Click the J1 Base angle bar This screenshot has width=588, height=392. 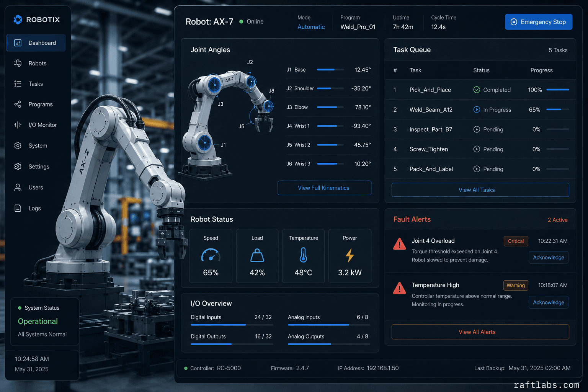tap(330, 70)
